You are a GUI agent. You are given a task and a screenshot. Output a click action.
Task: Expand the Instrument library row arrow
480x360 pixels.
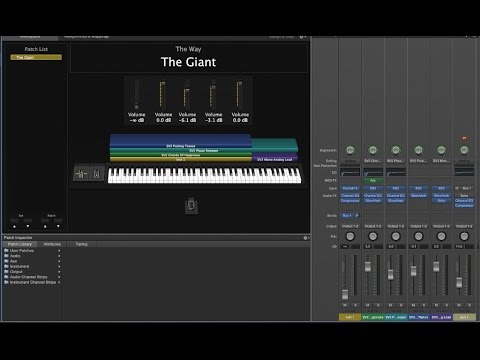(x=59, y=266)
